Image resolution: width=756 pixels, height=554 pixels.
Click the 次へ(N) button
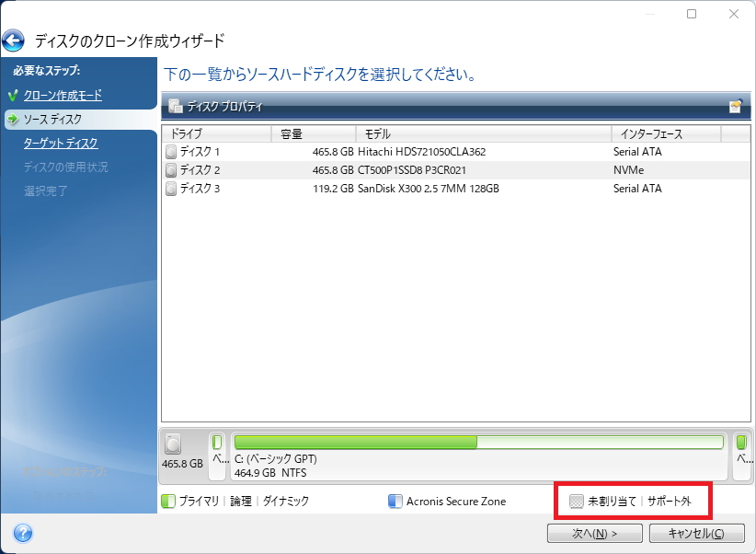594,533
